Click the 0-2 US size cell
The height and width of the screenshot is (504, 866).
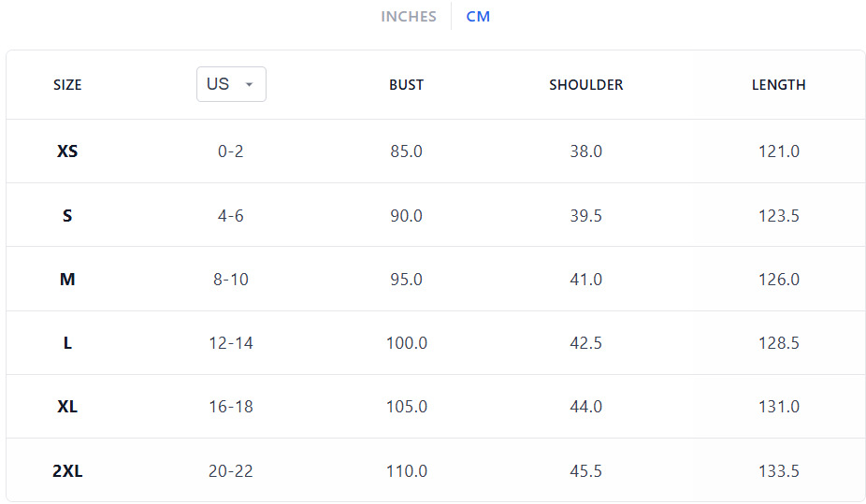231,151
